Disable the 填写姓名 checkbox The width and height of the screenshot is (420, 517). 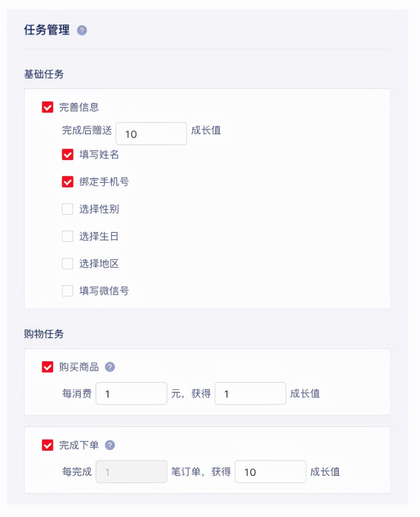coord(68,155)
